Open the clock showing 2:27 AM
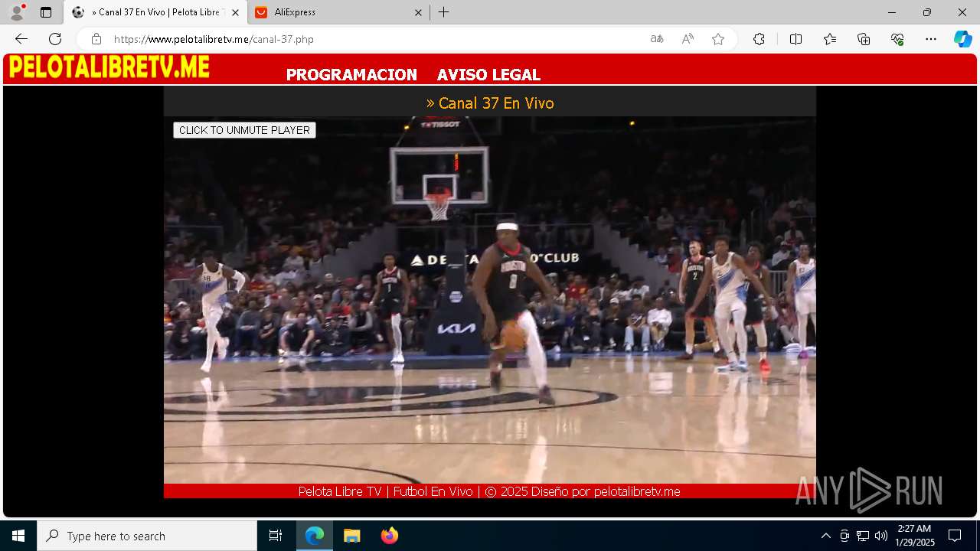Viewport: 980px width, 551px height. point(915,536)
